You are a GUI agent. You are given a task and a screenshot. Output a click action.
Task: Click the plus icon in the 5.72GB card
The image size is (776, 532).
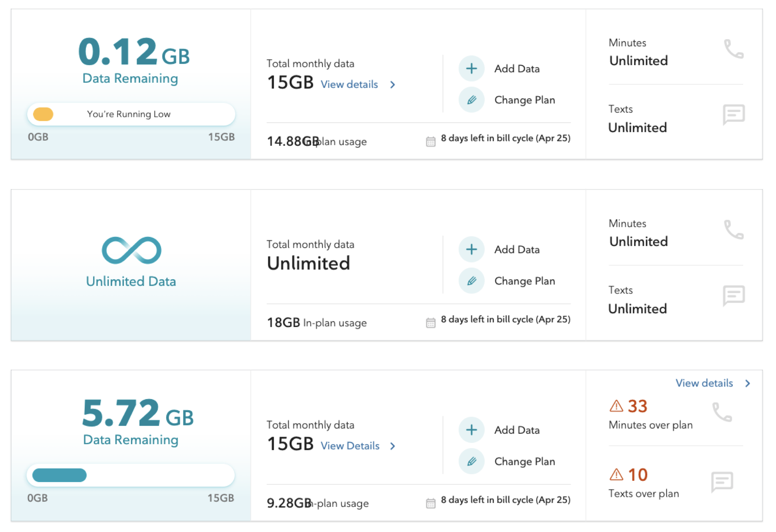tap(472, 430)
